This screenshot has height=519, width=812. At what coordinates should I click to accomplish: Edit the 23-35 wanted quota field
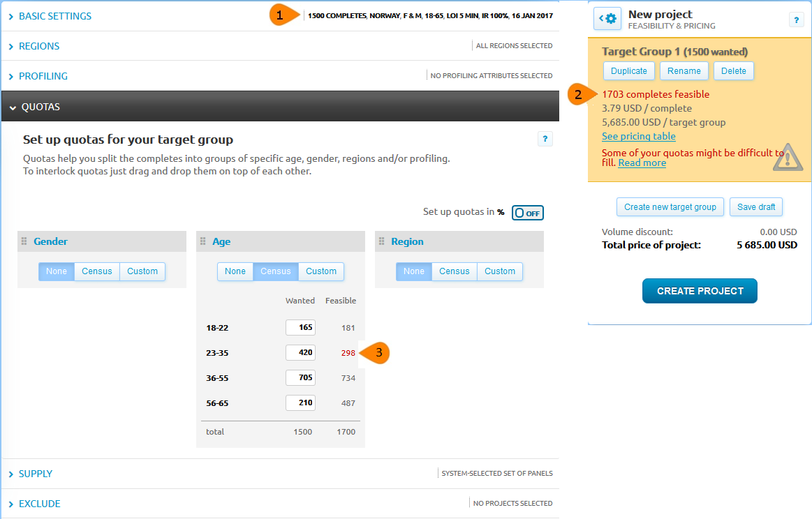(300, 353)
